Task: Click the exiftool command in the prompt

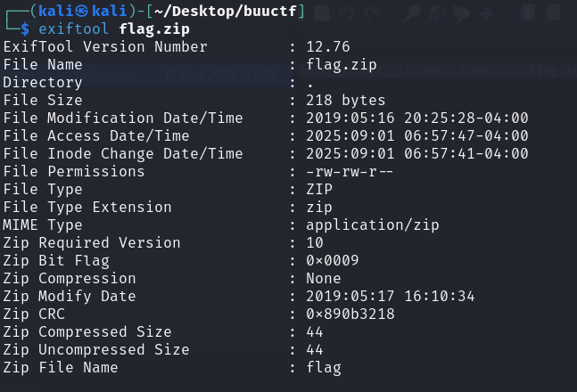Action: click(x=73, y=29)
